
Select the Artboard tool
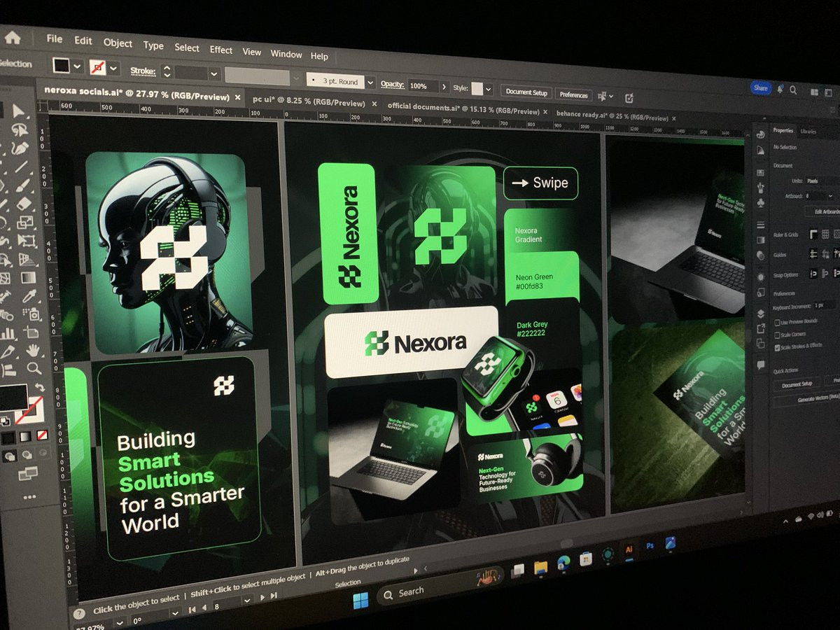tap(31, 333)
